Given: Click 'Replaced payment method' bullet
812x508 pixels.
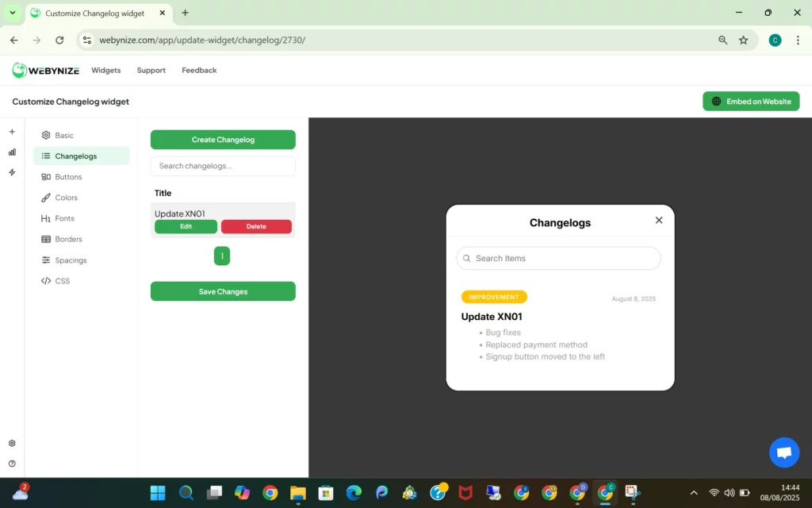Looking at the screenshot, I should [536, 344].
